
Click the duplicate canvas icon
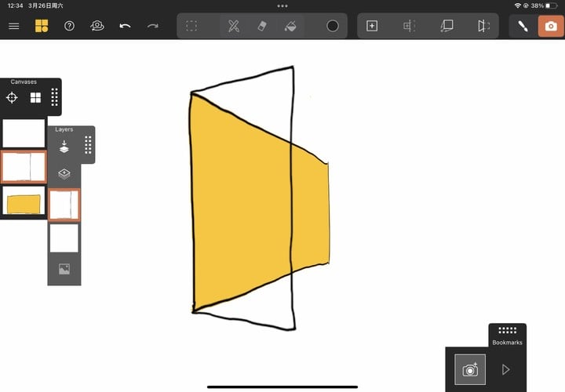[x=447, y=26]
